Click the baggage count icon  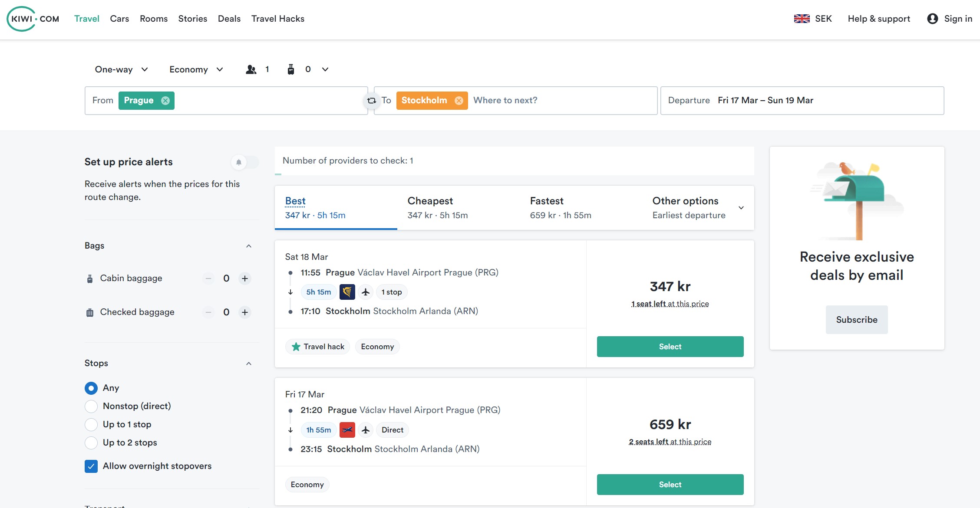290,69
